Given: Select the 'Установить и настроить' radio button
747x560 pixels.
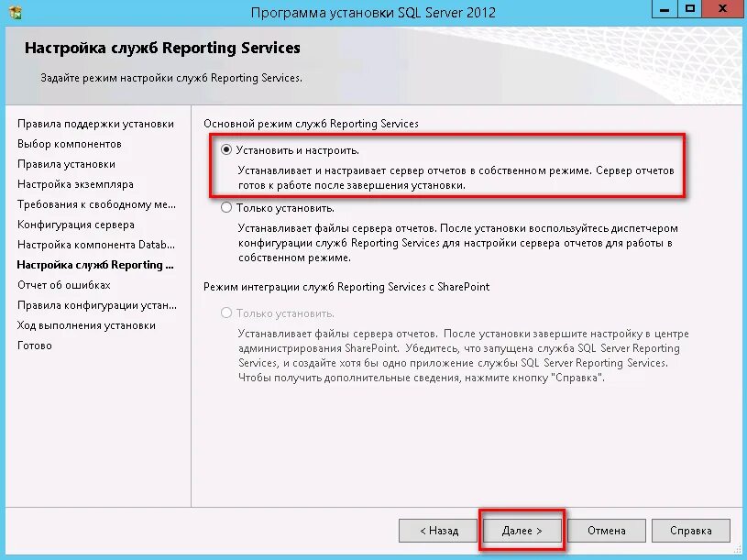Looking at the screenshot, I should pyautogui.click(x=226, y=150).
